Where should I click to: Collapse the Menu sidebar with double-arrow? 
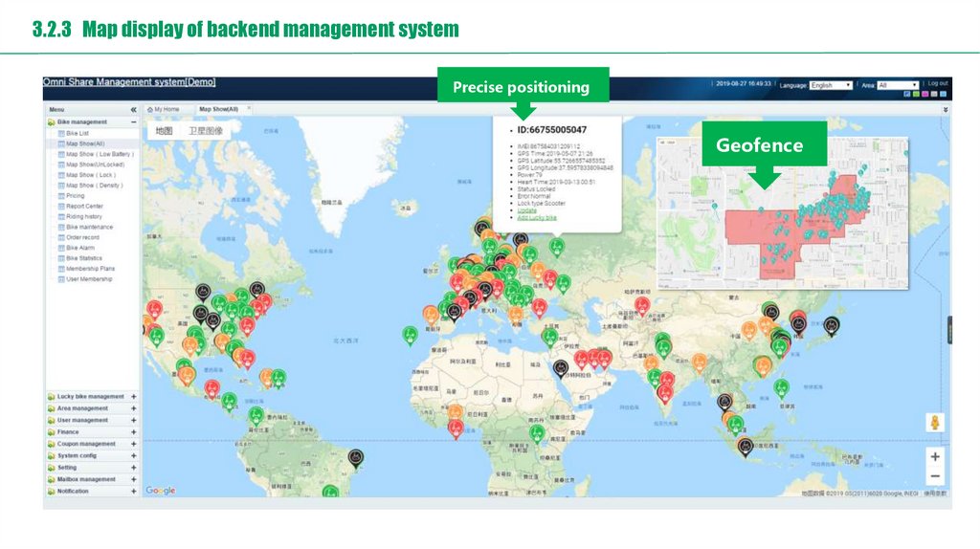pyautogui.click(x=133, y=109)
